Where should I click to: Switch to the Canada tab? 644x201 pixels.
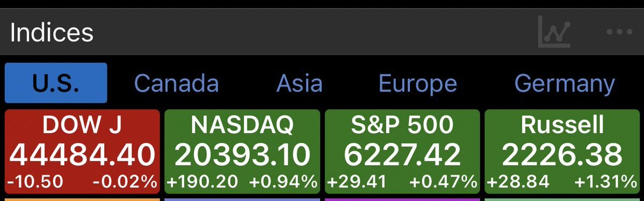176,83
